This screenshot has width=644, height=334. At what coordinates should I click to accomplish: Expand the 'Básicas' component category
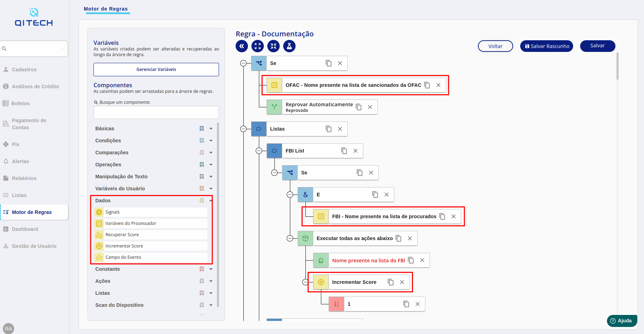(x=211, y=129)
